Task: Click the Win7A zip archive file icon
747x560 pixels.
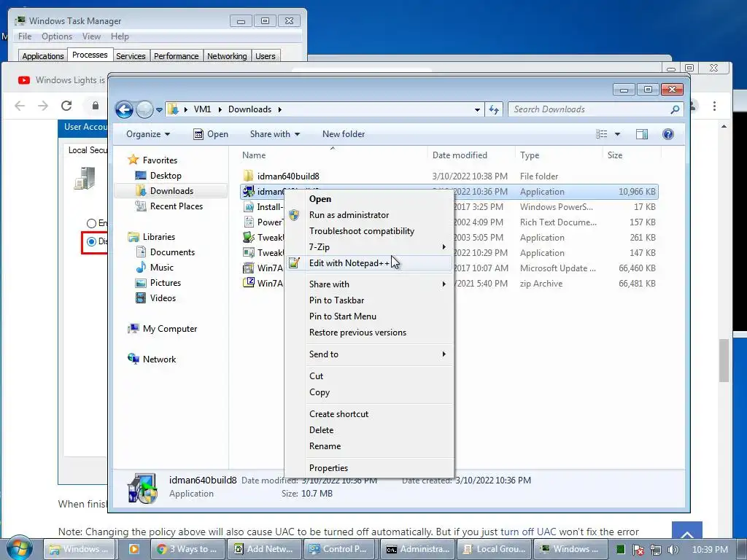Action: (248, 283)
